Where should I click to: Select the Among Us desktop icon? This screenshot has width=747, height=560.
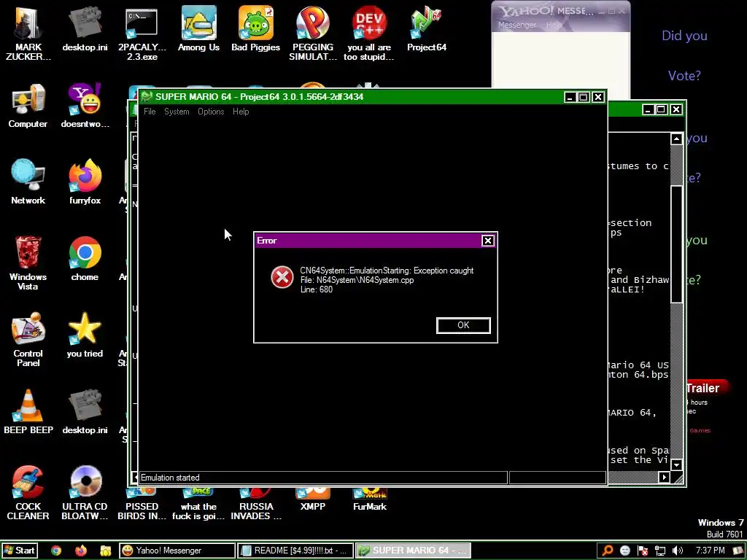point(198,28)
